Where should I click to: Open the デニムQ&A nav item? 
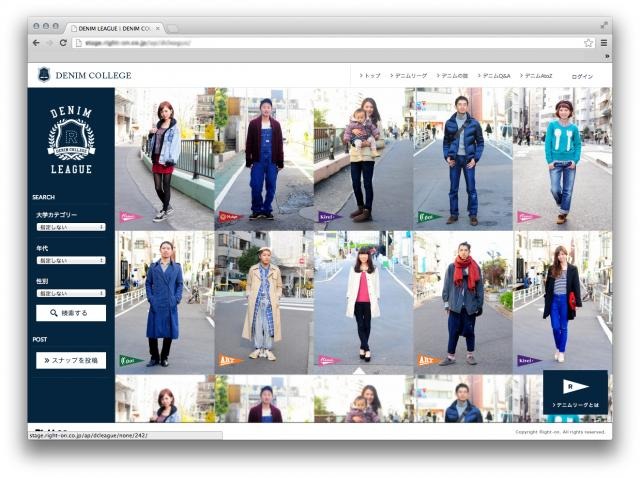(494, 76)
